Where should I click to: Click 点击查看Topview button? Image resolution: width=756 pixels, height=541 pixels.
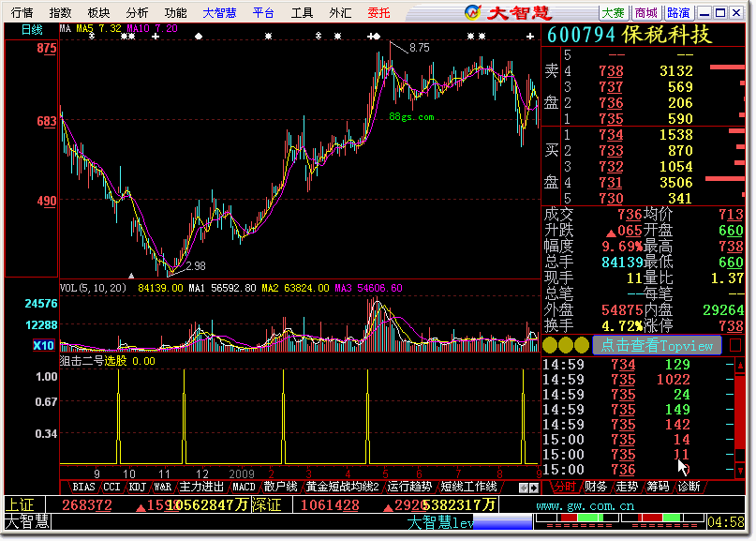(656, 345)
